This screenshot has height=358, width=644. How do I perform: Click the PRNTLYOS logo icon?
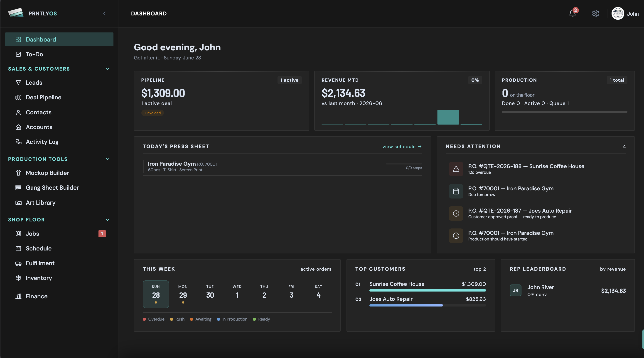(16, 13)
